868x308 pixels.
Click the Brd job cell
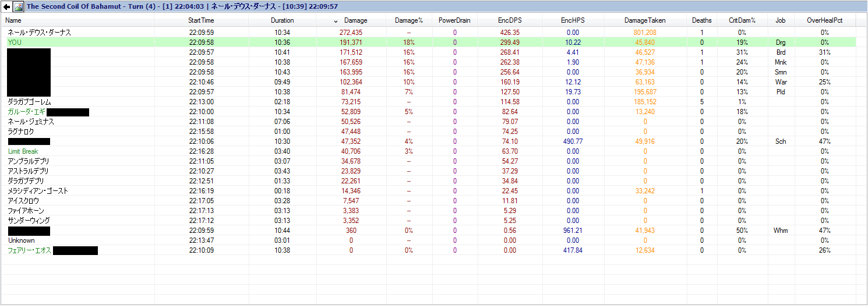click(781, 52)
